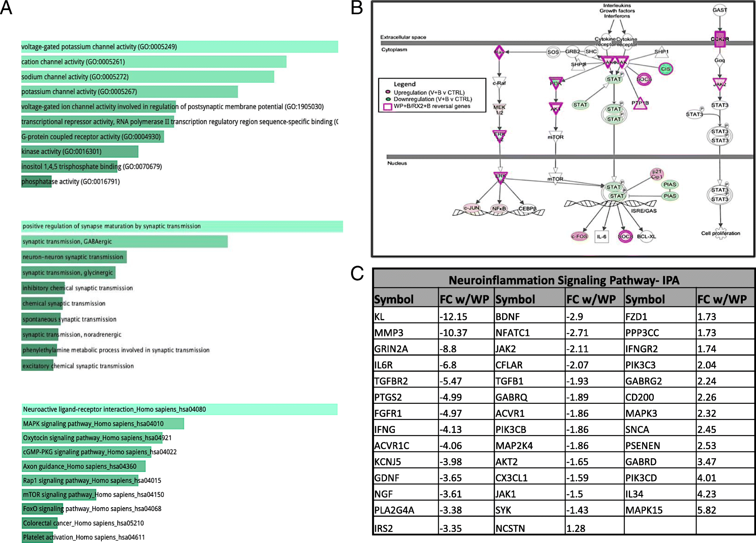Click the c-Raf node
The height and width of the screenshot is (543, 756).
pyautogui.click(x=499, y=83)
